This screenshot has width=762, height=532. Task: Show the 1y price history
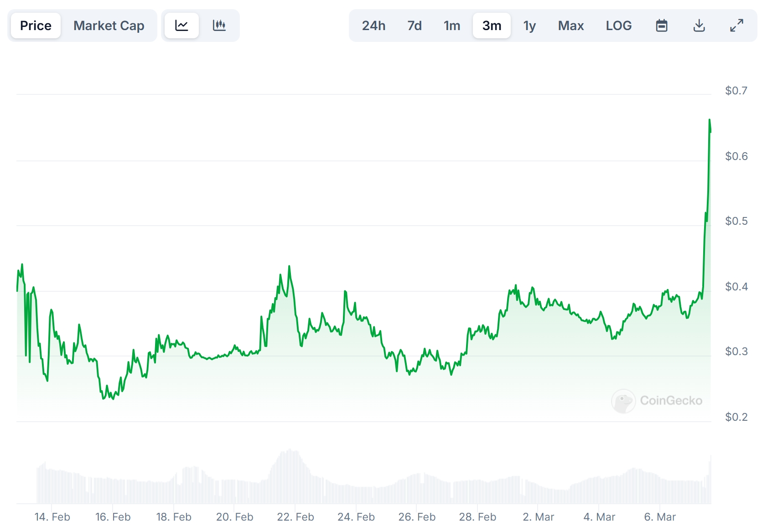coord(529,26)
